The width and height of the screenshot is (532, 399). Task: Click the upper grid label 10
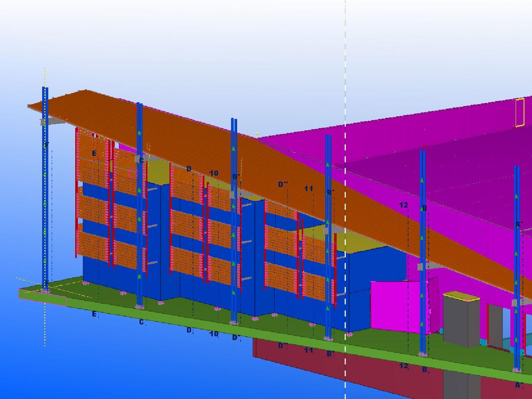tap(214, 173)
